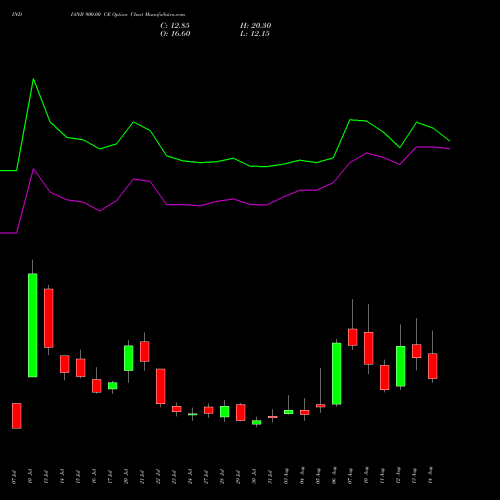Click the open value 'O: 16.60'

175,33
